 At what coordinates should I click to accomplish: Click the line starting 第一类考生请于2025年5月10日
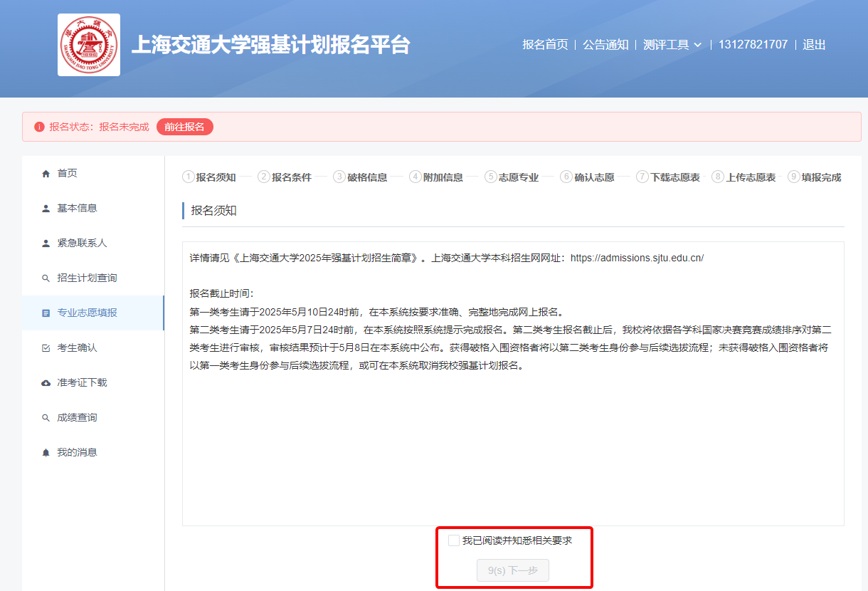[376, 312]
